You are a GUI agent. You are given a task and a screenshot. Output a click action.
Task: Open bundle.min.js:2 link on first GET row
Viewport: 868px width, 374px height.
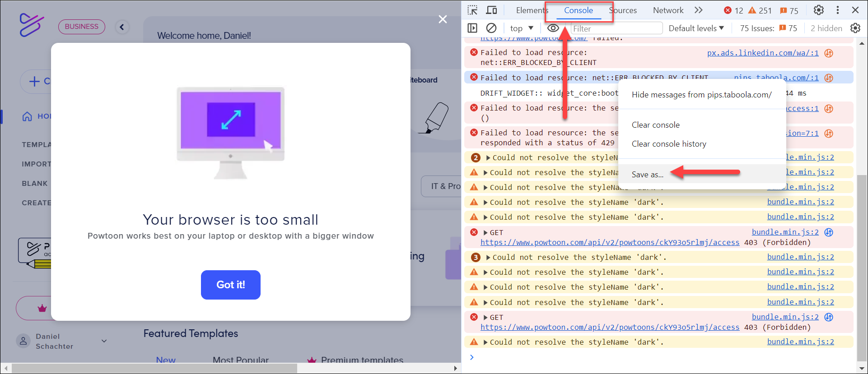coord(785,232)
